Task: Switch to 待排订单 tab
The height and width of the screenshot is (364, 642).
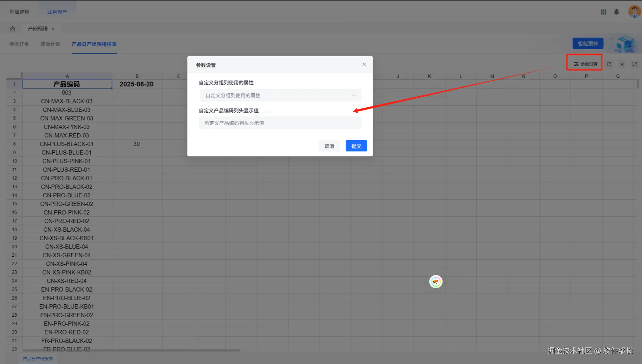Action: (19, 44)
